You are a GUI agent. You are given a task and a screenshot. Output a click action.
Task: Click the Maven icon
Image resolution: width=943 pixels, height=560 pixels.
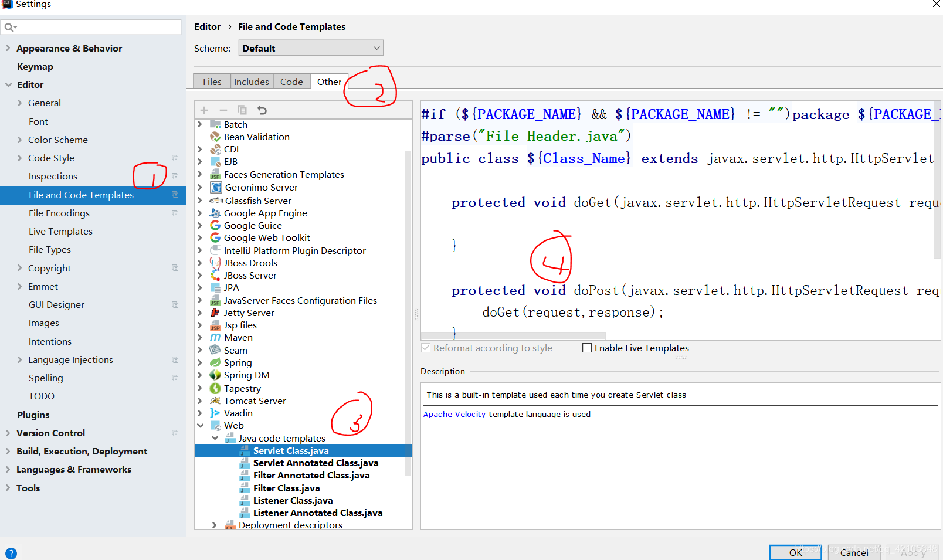215,337
